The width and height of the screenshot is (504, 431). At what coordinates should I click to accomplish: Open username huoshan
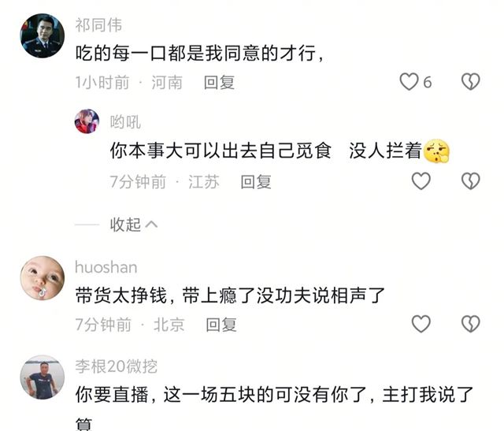coord(106,267)
